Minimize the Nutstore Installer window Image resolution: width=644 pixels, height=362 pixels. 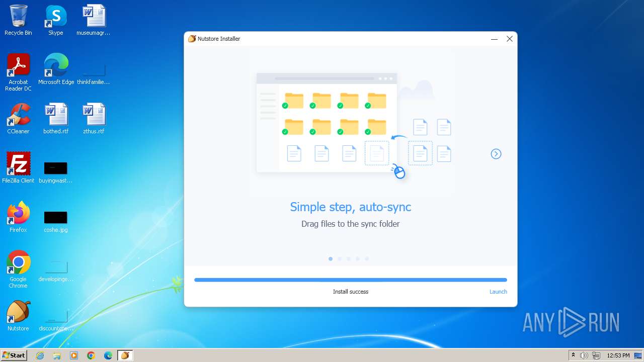point(494,39)
